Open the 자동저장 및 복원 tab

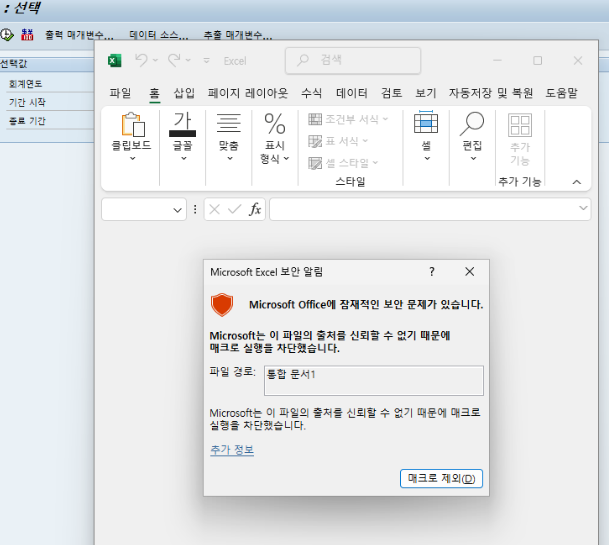point(491,93)
